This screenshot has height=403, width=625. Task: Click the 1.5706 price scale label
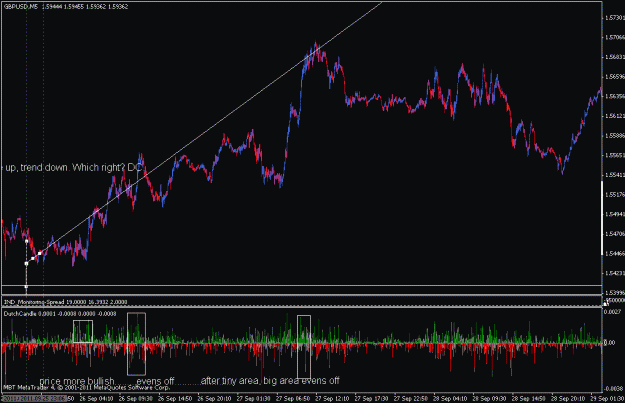point(615,37)
